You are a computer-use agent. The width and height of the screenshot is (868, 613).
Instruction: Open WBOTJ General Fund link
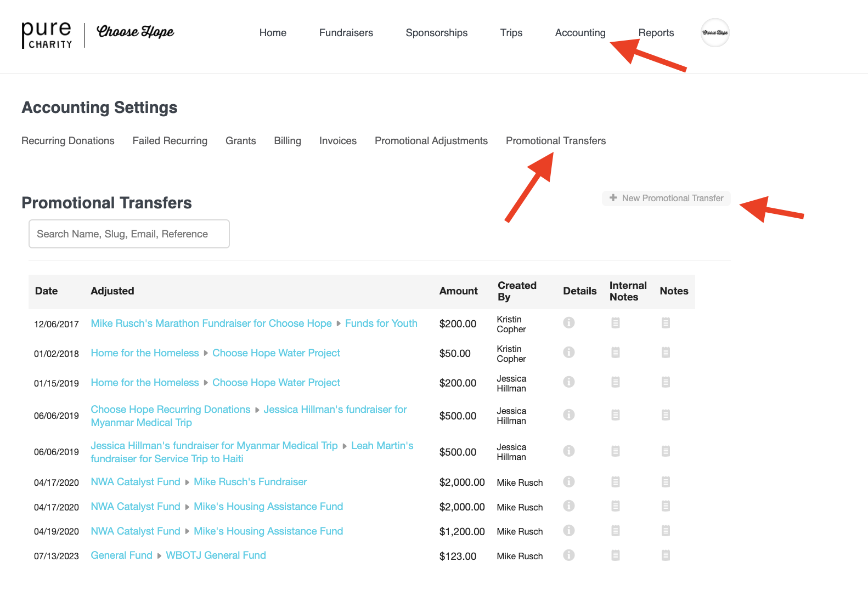pos(216,555)
